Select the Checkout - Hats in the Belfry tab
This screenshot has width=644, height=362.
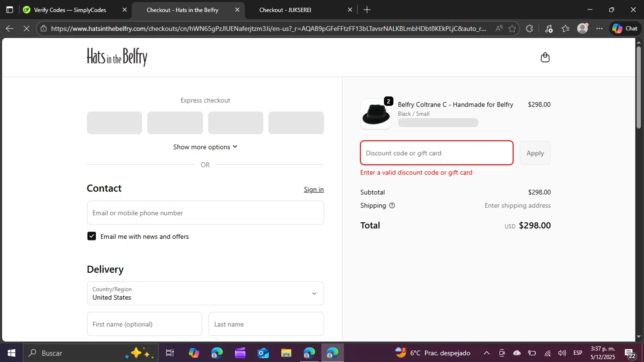(x=182, y=9)
